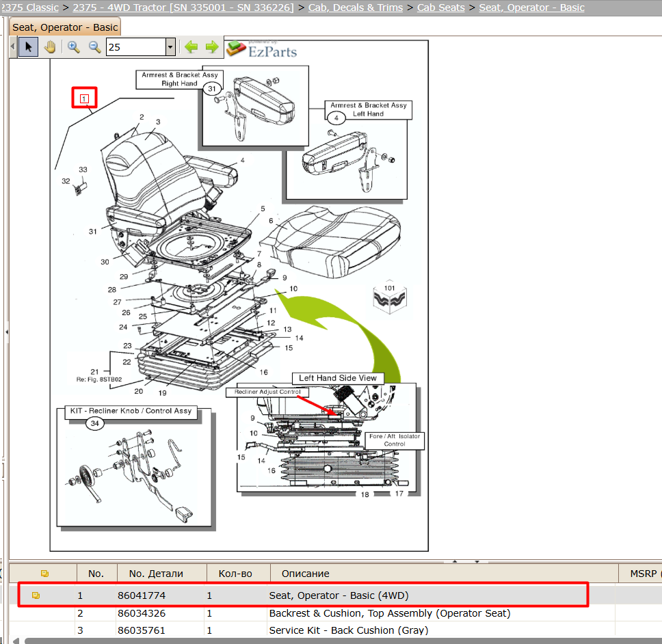Zoom out of the diagram
The image size is (662, 644).
coord(94,47)
